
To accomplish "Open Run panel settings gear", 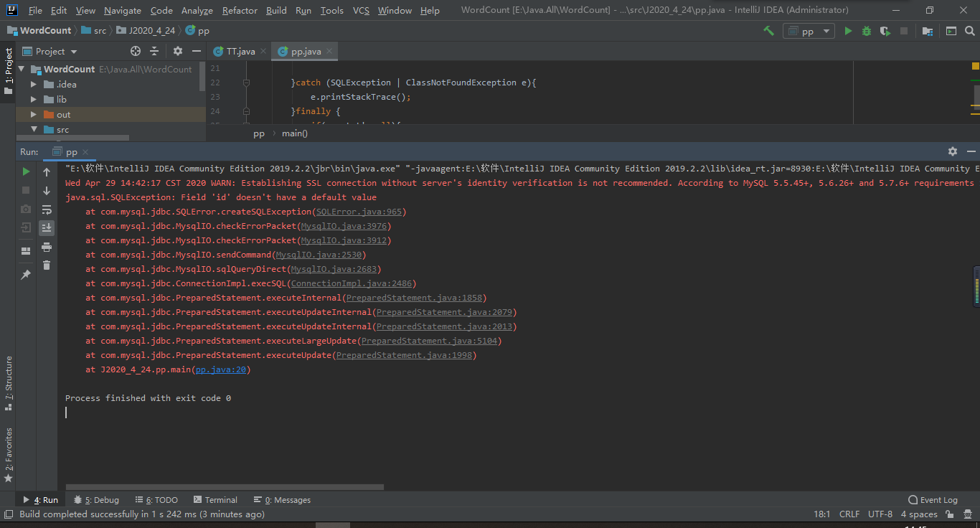I will point(953,151).
